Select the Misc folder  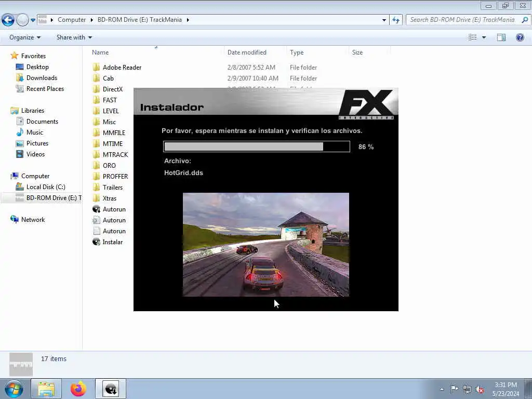coord(109,122)
